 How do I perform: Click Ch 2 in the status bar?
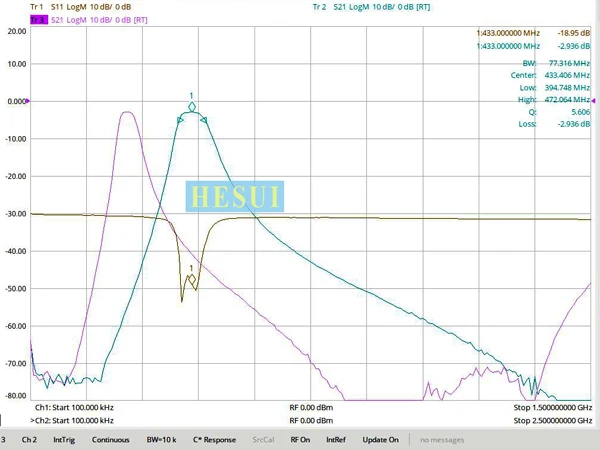click(x=29, y=440)
